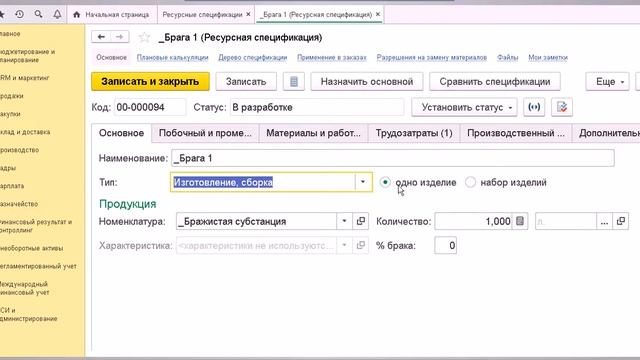The image size is (640, 360).
Task: Click the % брака input field
Action: point(445,245)
